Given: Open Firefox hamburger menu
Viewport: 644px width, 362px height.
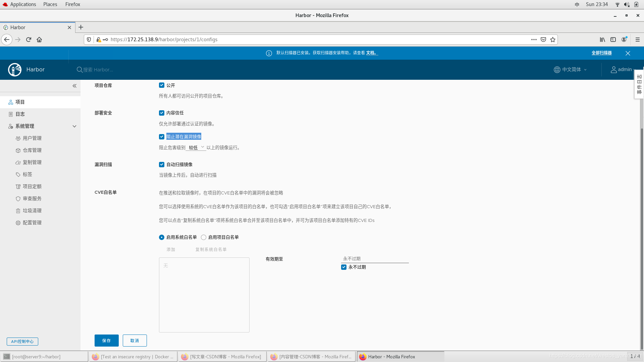Looking at the screenshot, I should [638, 40].
